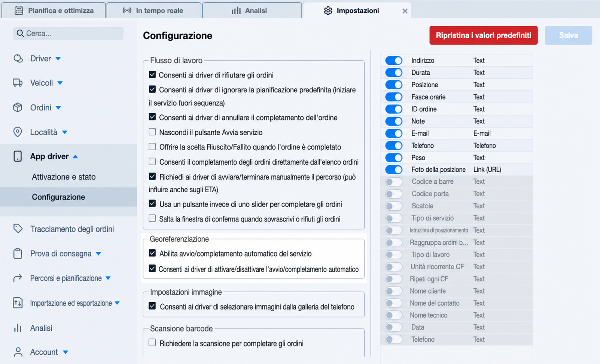The height and width of the screenshot is (364, 600).
Task: Click the calendar icon in Pianifica tab
Action: pos(19,10)
